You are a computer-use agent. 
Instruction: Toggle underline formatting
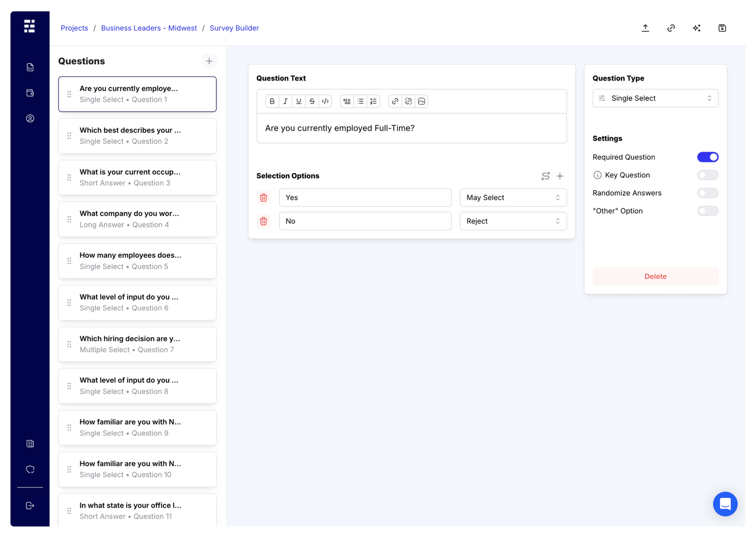(299, 101)
